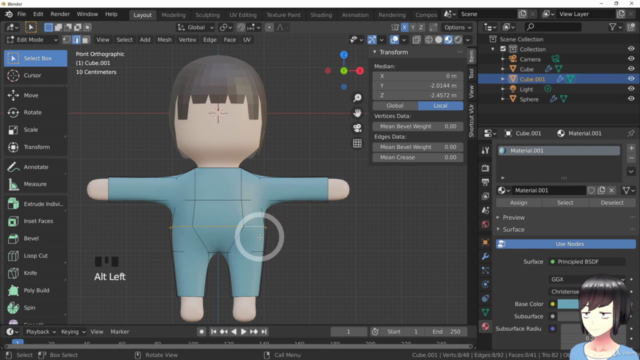Click the material Select button

point(565,203)
